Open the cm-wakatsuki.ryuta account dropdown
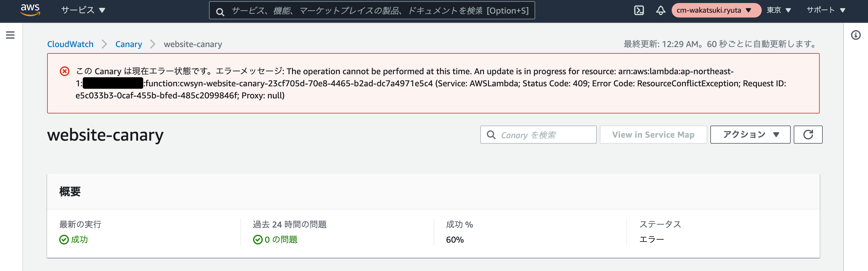 pyautogui.click(x=716, y=11)
